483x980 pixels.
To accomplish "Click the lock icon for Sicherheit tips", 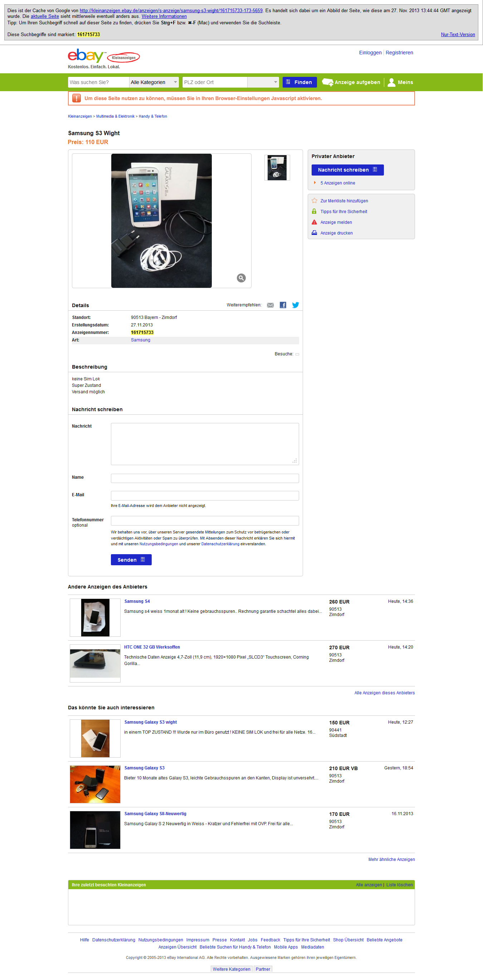I will tap(314, 212).
